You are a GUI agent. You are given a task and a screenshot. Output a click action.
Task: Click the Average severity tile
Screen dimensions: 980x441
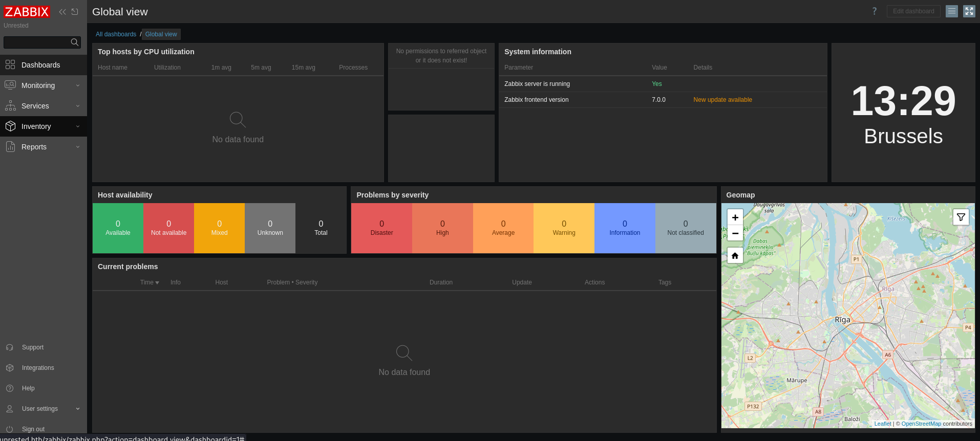pos(503,228)
